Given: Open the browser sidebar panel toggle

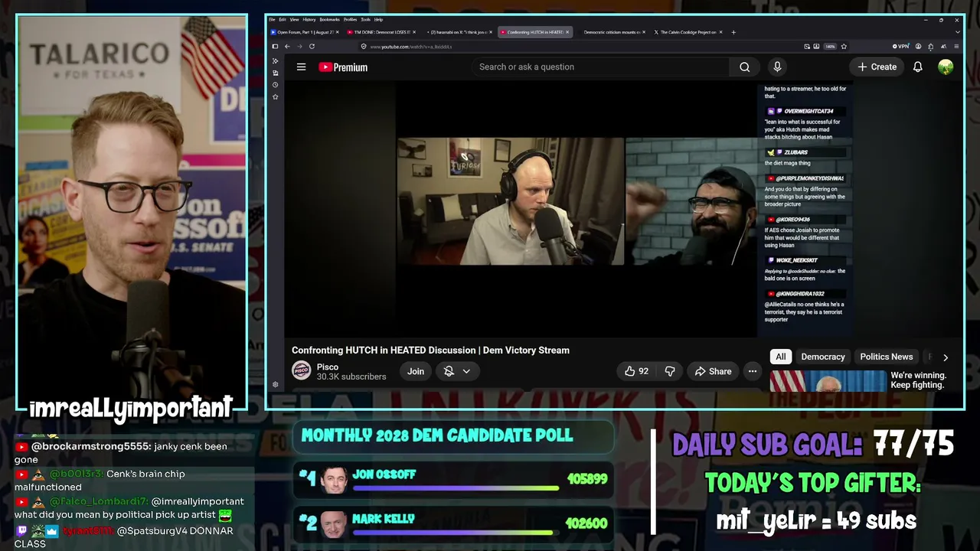Looking at the screenshot, I should click(x=275, y=47).
